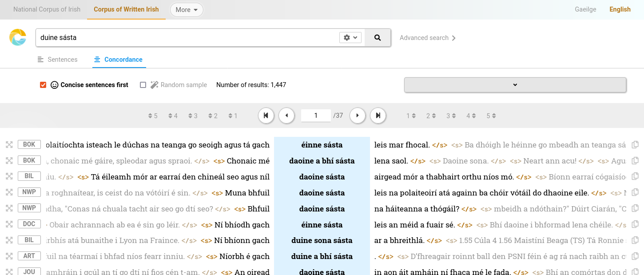
Task: Copy the first concordance line
Action: [635, 145]
